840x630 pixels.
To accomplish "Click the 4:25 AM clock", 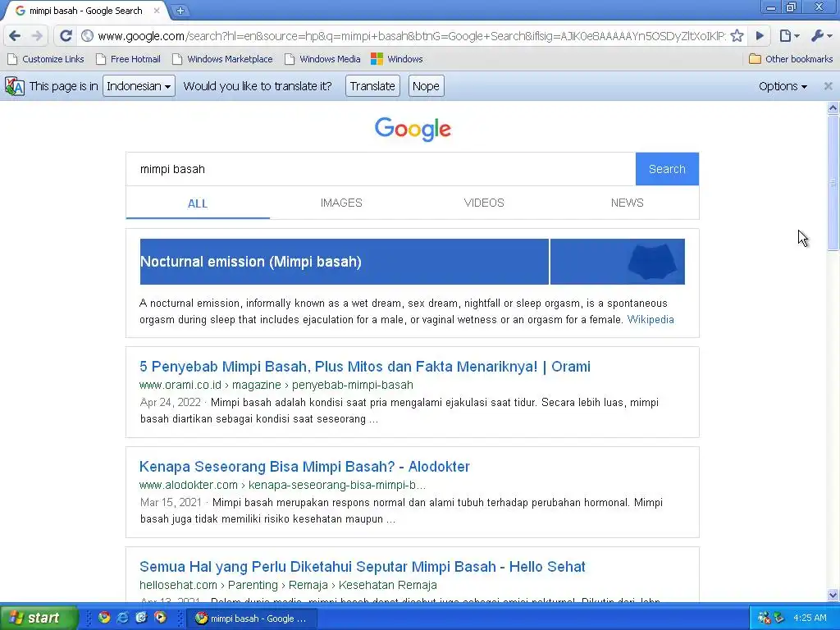I will tap(810, 619).
